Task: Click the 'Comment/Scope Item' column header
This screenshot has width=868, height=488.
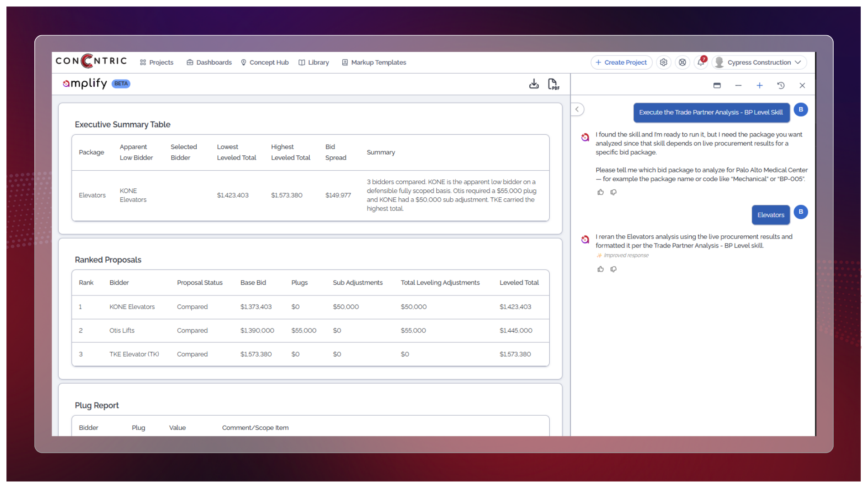Action: (x=255, y=428)
